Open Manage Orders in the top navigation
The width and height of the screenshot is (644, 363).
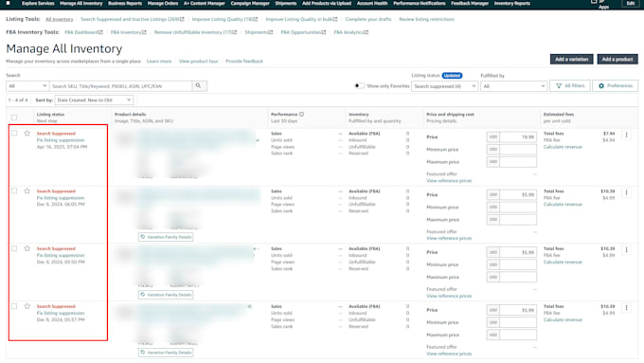click(x=163, y=3)
